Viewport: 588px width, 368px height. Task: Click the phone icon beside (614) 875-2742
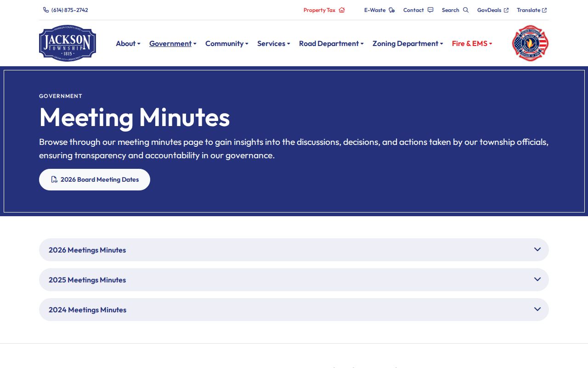(46, 10)
